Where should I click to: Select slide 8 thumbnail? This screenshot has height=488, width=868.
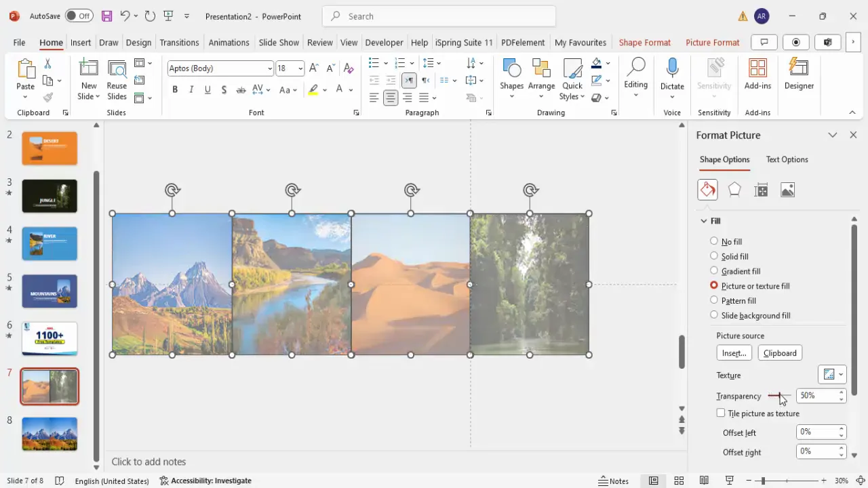click(50, 434)
